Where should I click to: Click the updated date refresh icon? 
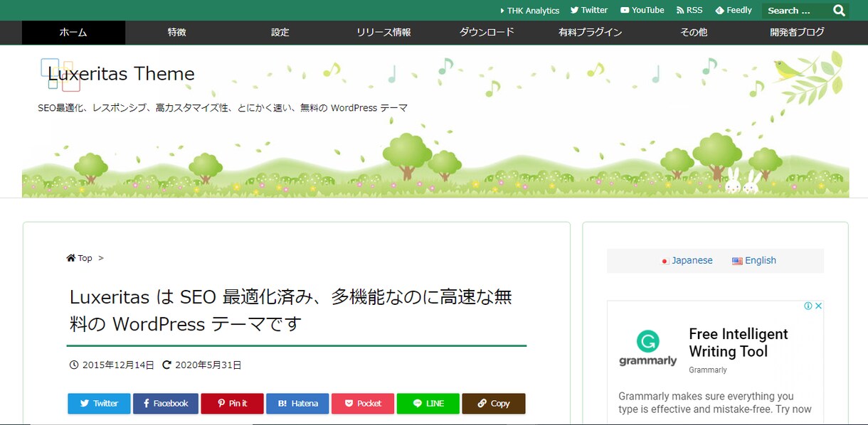point(166,365)
